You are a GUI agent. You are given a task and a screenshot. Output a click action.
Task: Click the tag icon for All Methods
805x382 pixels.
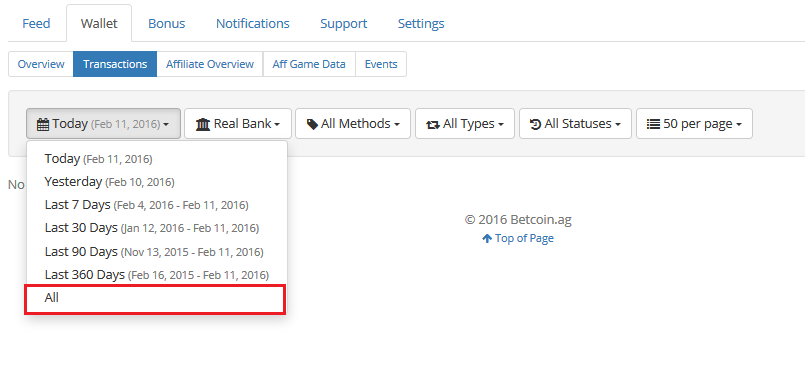coord(312,124)
